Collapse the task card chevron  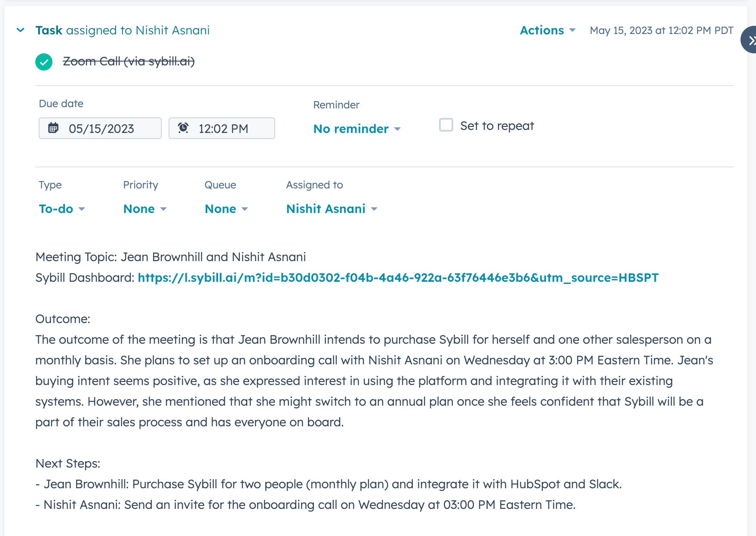click(x=20, y=30)
